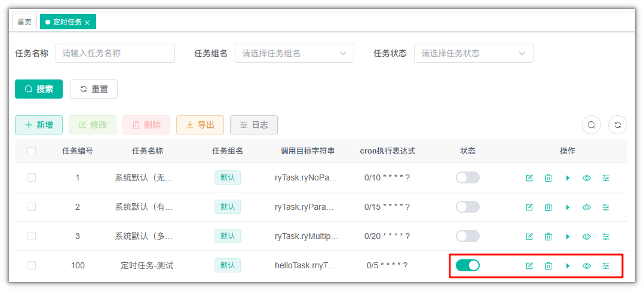Enable the status switch for task 2

(468, 207)
